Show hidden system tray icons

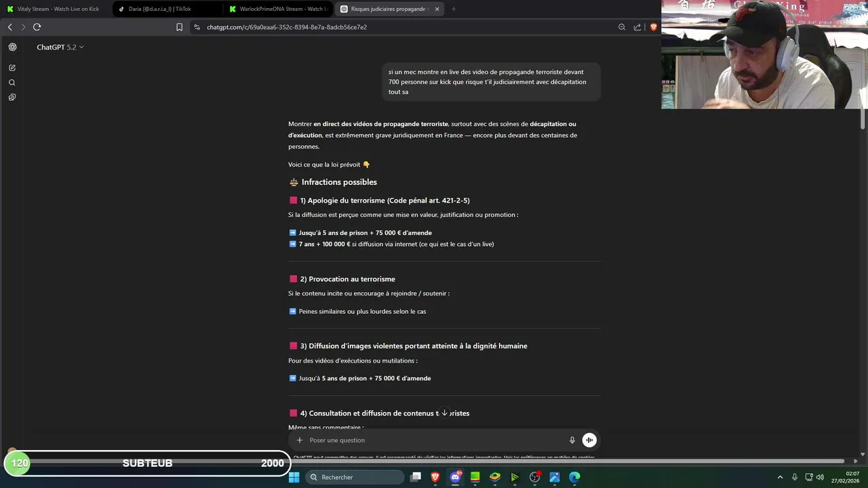pos(780,477)
